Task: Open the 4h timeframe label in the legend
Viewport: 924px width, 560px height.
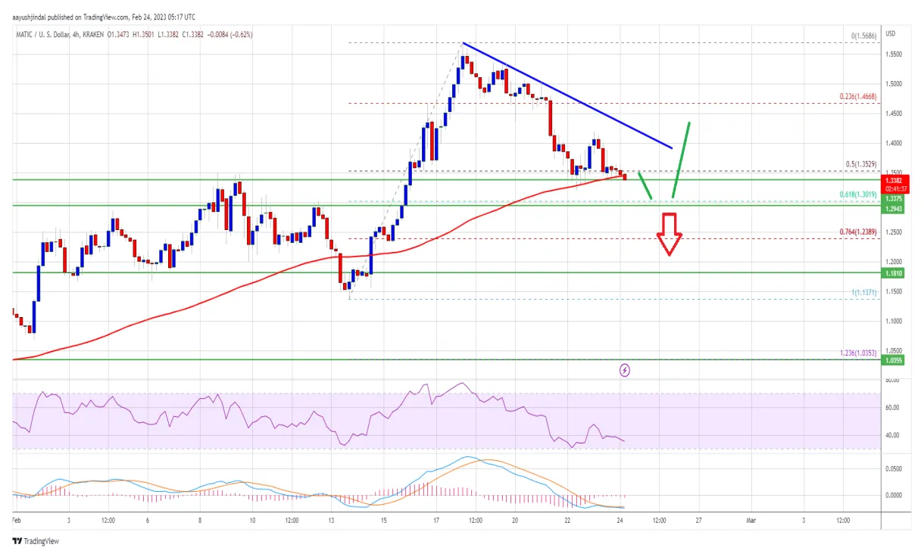Action: point(73,34)
